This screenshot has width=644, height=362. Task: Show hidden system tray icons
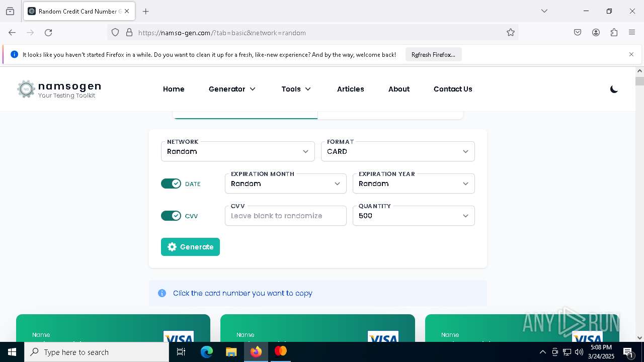click(542, 352)
